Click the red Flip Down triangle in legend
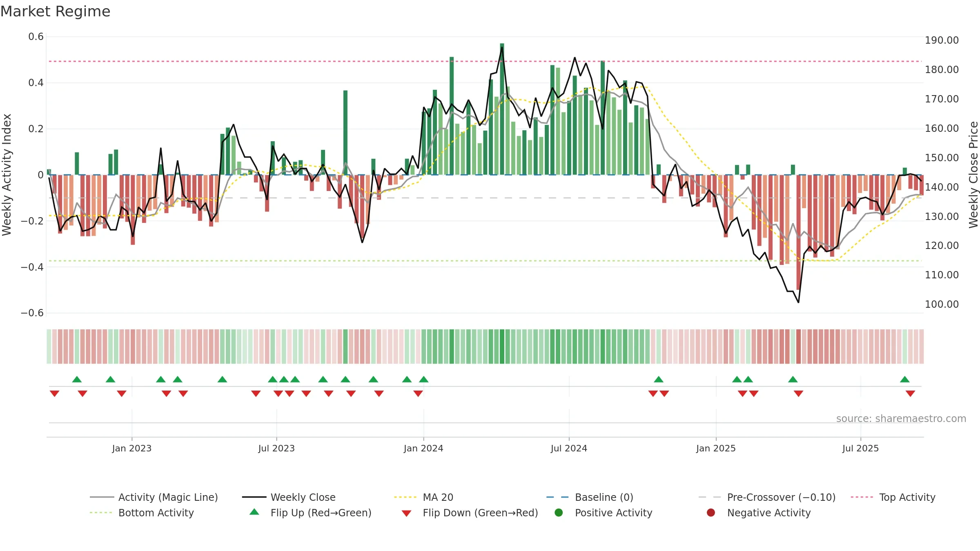 click(x=406, y=513)
